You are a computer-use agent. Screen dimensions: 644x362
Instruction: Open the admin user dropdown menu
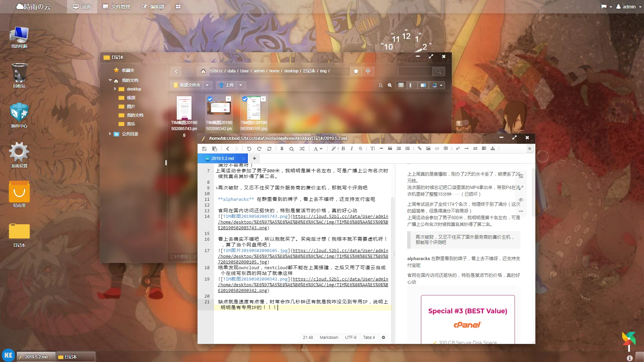click(x=629, y=7)
